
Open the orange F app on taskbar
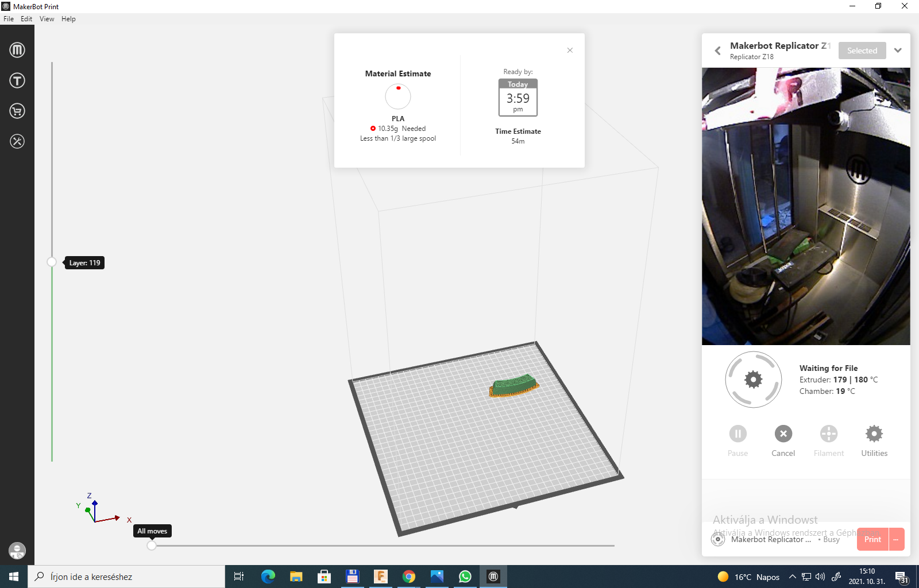pyautogui.click(x=380, y=577)
